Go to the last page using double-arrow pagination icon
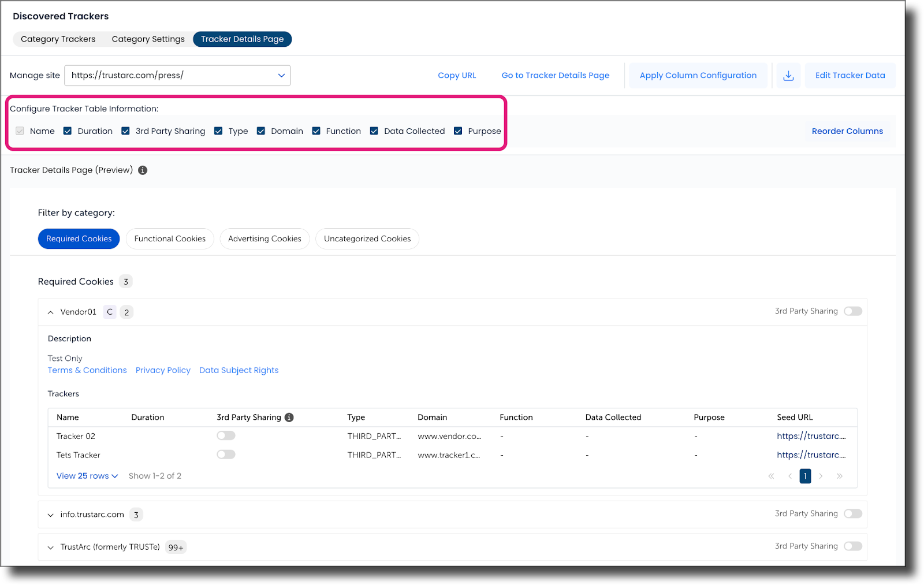The image size is (924, 585). coord(840,476)
